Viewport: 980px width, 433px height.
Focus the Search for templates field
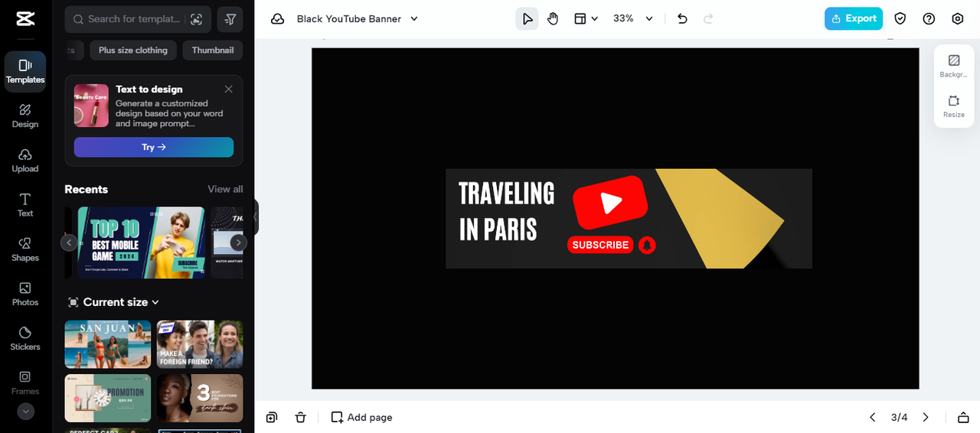pyautogui.click(x=138, y=18)
